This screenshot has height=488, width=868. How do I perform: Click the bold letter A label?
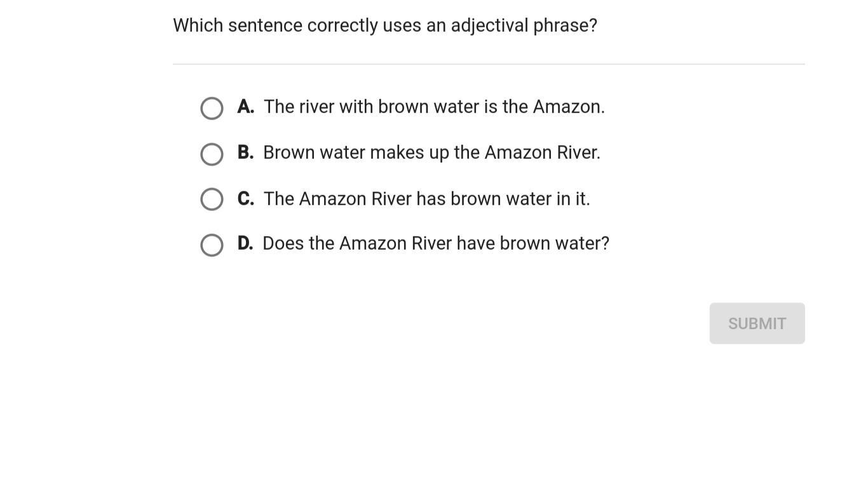point(246,107)
